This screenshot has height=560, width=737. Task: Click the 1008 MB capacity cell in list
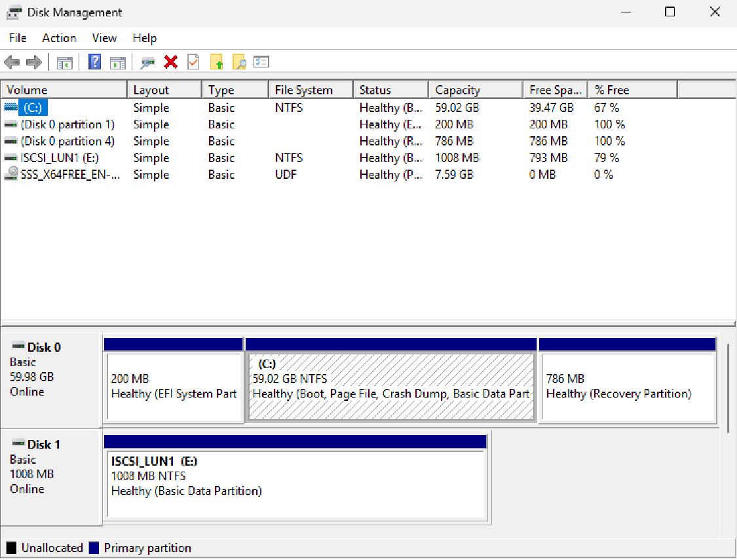tap(457, 158)
